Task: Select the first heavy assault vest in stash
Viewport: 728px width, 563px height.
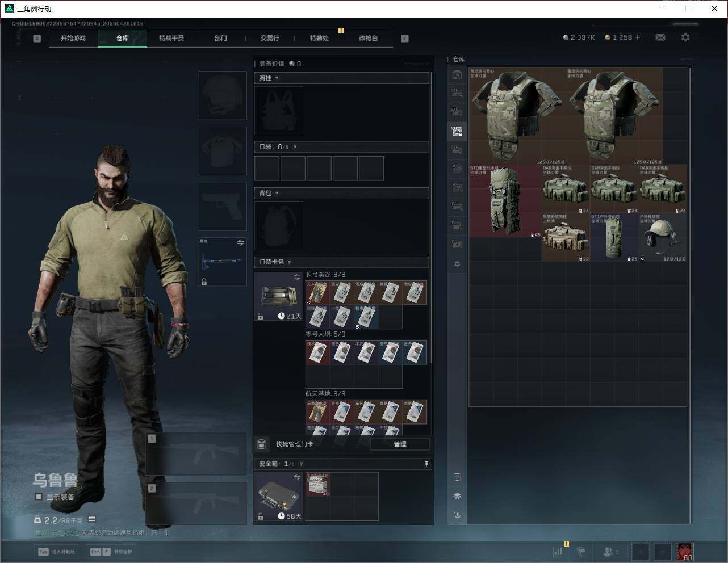Action: (517, 116)
